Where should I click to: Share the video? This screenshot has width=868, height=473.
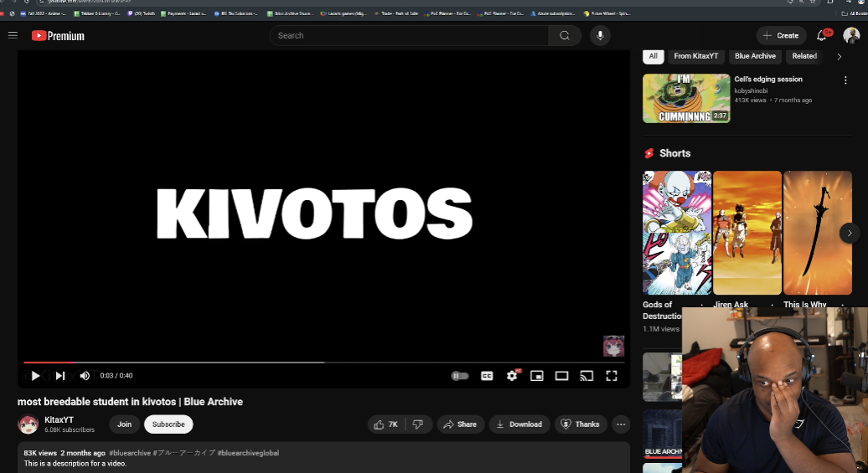coord(461,424)
